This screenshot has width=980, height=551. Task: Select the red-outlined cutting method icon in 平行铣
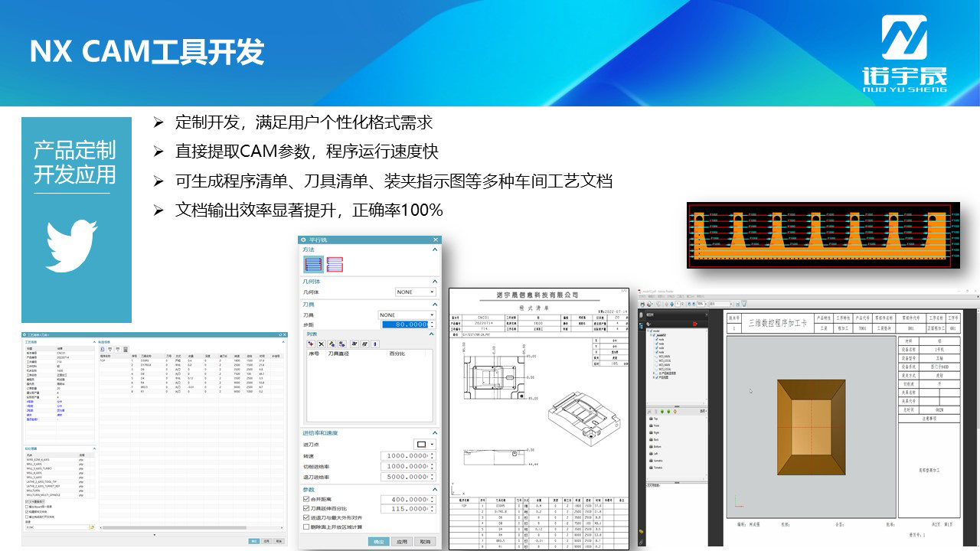coord(335,265)
